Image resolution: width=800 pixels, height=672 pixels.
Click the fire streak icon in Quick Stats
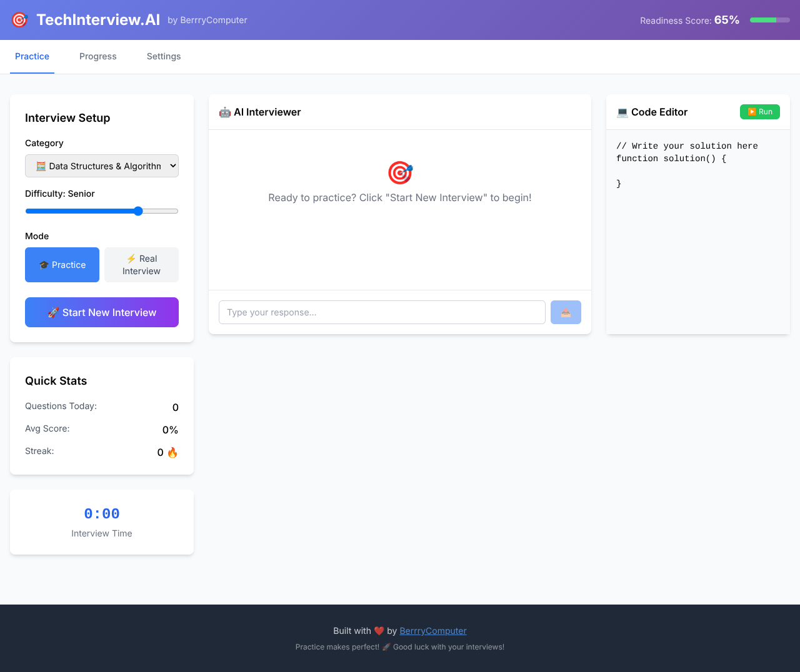pyautogui.click(x=172, y=452)
